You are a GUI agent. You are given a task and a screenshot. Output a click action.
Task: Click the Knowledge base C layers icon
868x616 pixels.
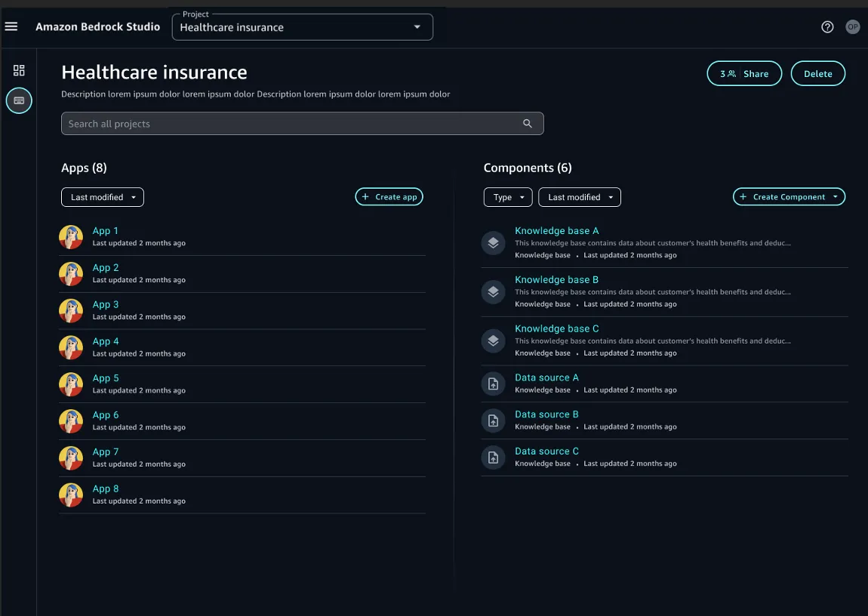pos(493,341)
